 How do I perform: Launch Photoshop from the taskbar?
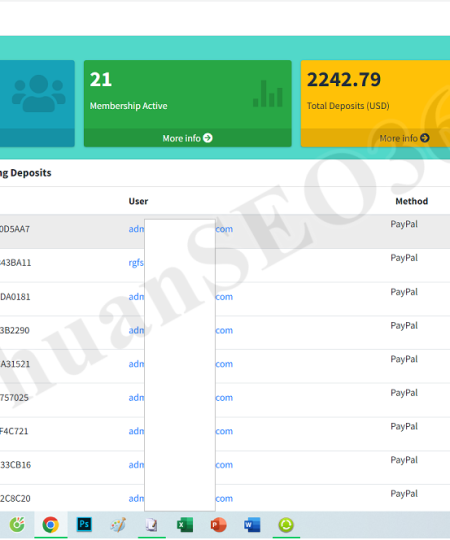click(x=84, y=525)
